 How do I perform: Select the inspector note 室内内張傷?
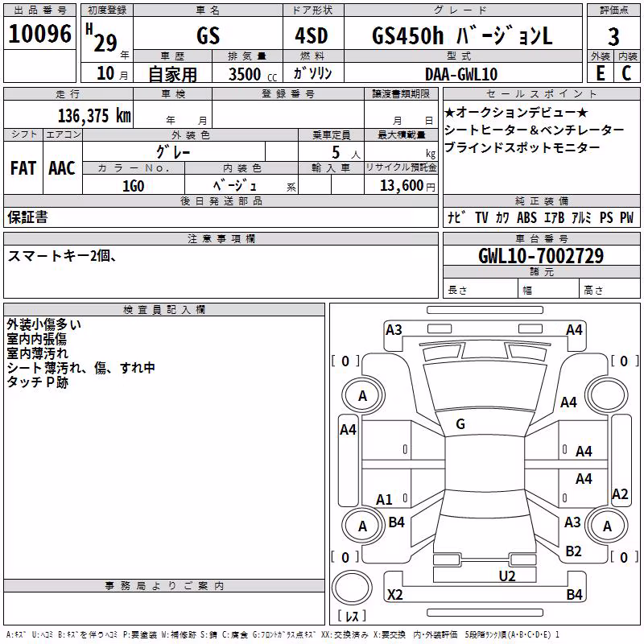36,339
